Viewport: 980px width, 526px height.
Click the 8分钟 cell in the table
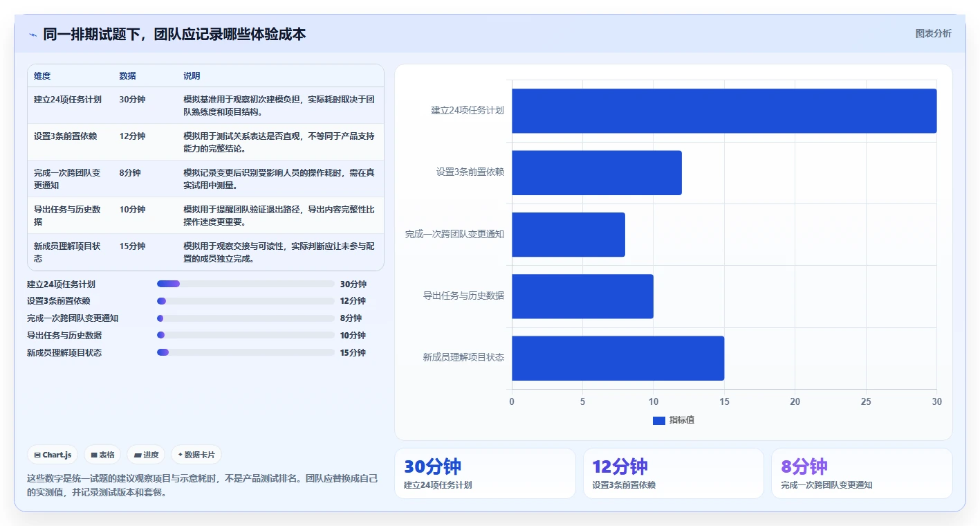[x=130, y=172]
